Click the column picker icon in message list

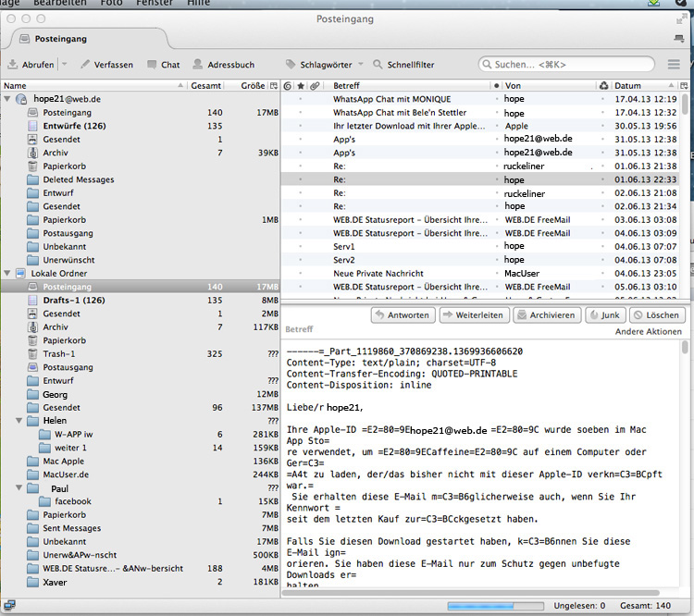pyautogui.click(x=684, y=86)
